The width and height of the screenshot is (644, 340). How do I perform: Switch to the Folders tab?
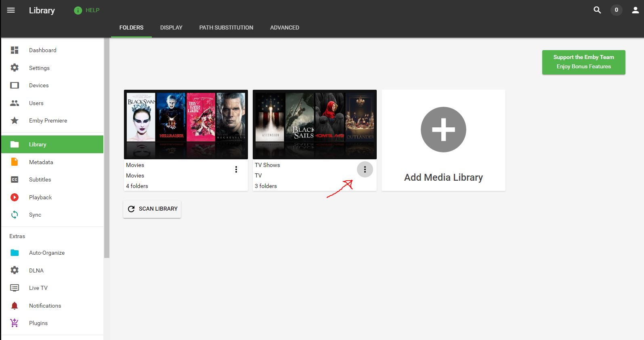pos(131,27)
